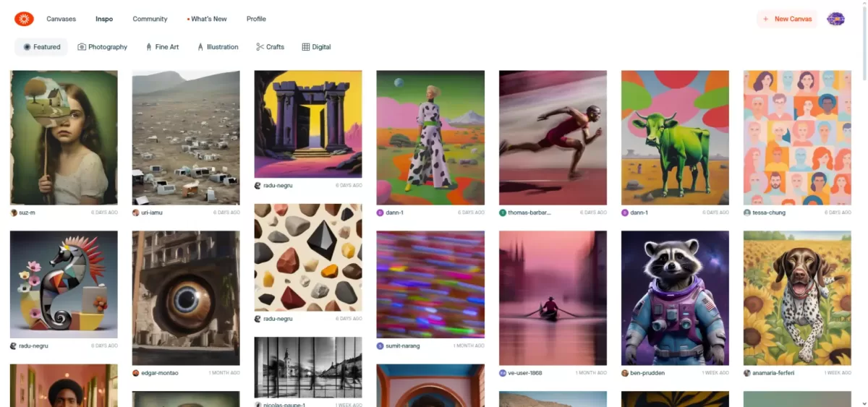
Task: Open black and white city square photo
Action: (x=308, y=367)
